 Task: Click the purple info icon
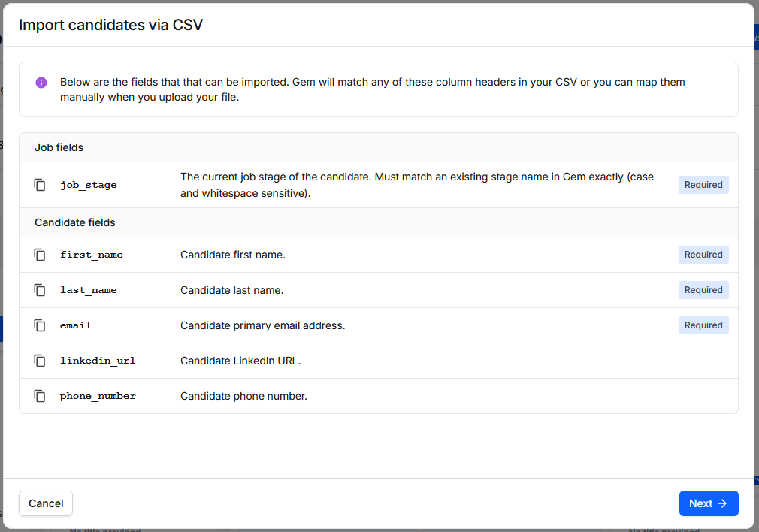41,83
